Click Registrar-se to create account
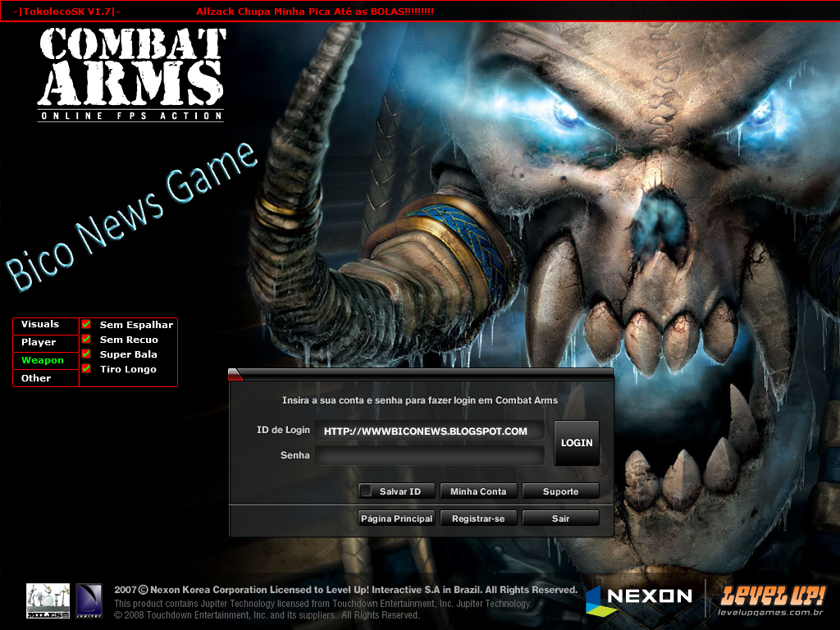This screenshot has width=840, height=630. pyautogui.click(x=478, y=518)
